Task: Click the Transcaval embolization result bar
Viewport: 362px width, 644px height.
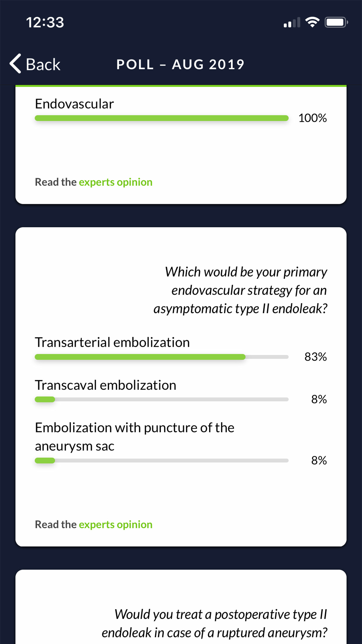Action: (161, 400)
